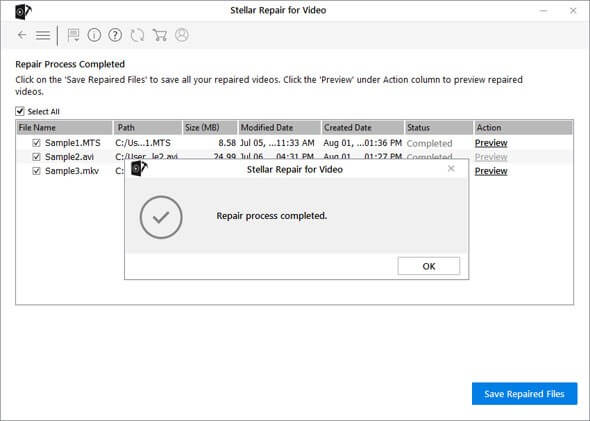The height and width of the screenshot is (421, 590).
Task: Preview the Sample2.avi repaired video
Action: click(x=491, y=157)
